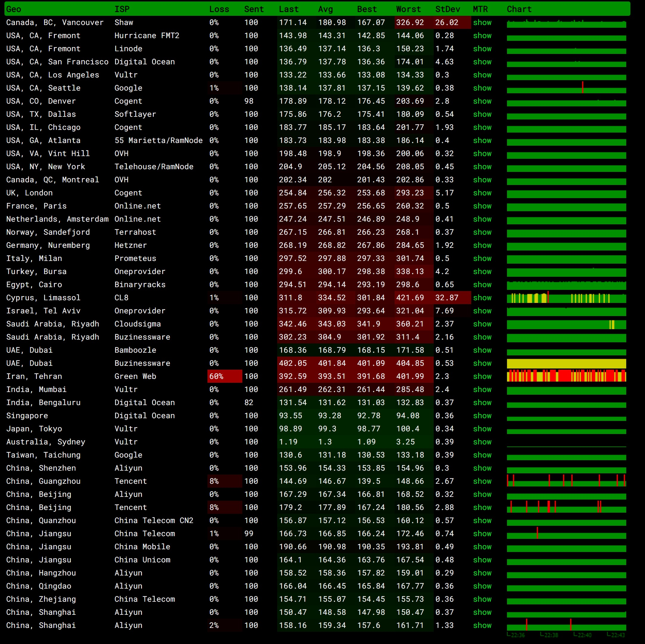Click show link for Chicago Cogent
This screenshot has height=644, width=645.
pos(482,127)
